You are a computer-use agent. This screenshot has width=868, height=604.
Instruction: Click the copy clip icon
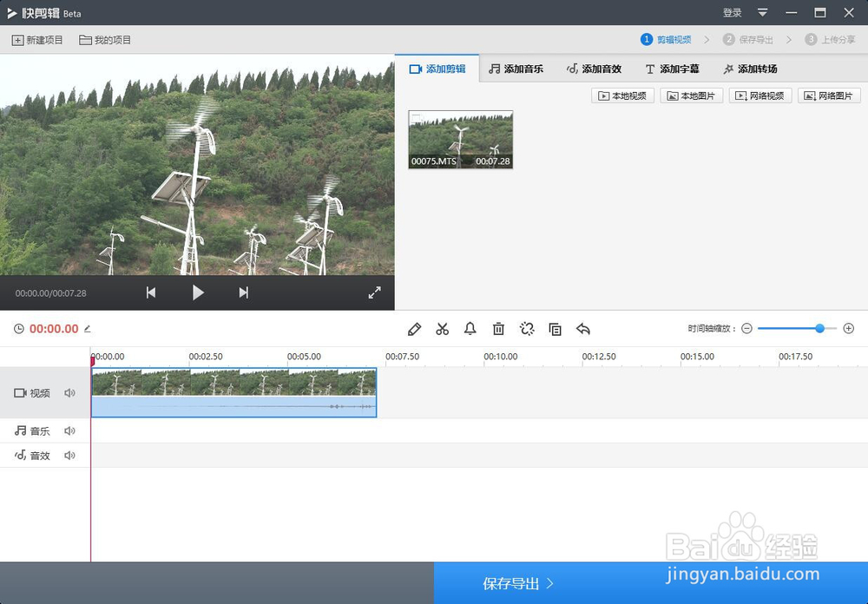(x=555, y=329)
